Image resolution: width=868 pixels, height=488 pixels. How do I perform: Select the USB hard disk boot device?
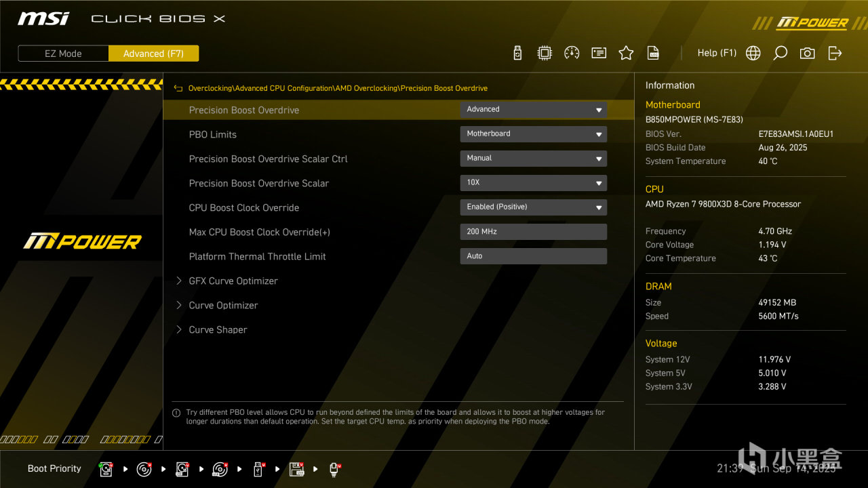(182, 469)
